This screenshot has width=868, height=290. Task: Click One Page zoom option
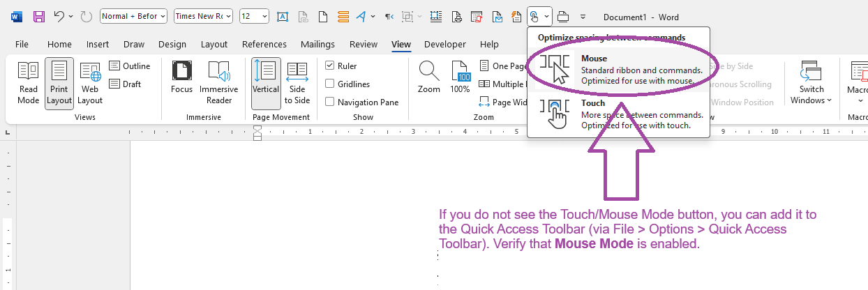pyautogui.click(x=502, y=66)
